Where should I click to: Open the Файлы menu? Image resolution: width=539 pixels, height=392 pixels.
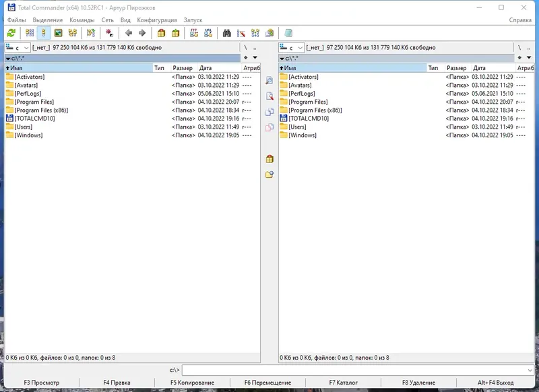click(x=16, y=20)
